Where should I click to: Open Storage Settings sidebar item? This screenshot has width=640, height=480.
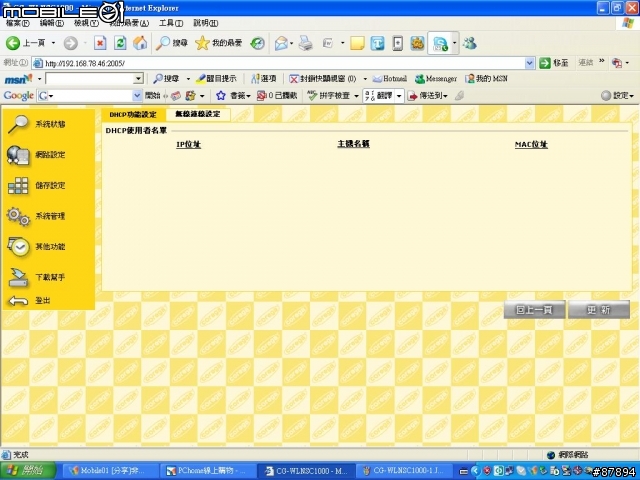click(37, 185)
